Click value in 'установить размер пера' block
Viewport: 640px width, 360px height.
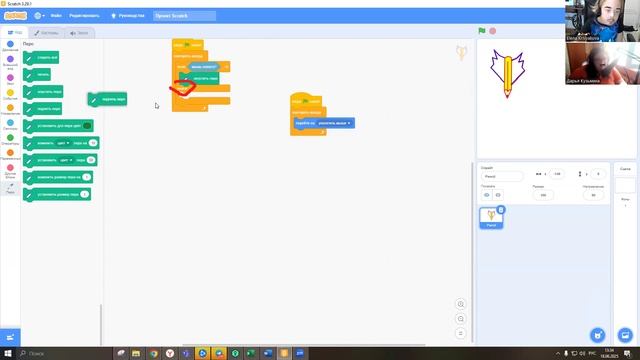pyautogui.click(x=84, y=194)
